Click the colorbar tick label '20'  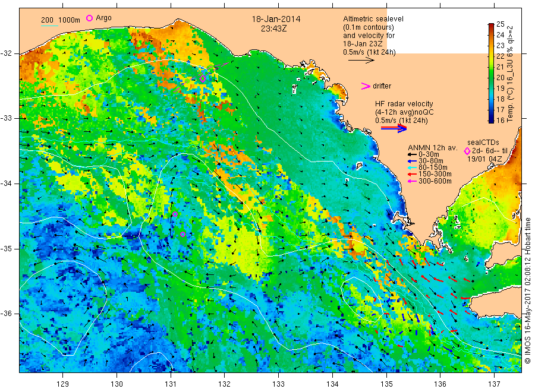500,77
